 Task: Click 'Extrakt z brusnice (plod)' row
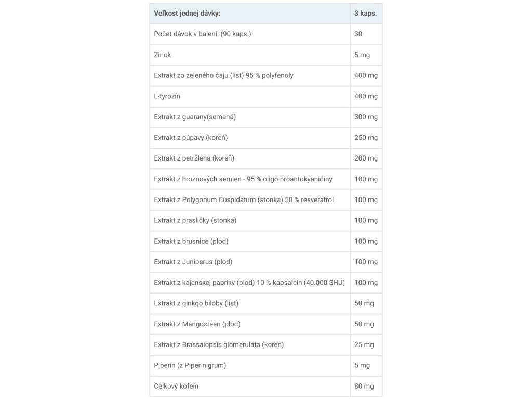pos(191,241)
